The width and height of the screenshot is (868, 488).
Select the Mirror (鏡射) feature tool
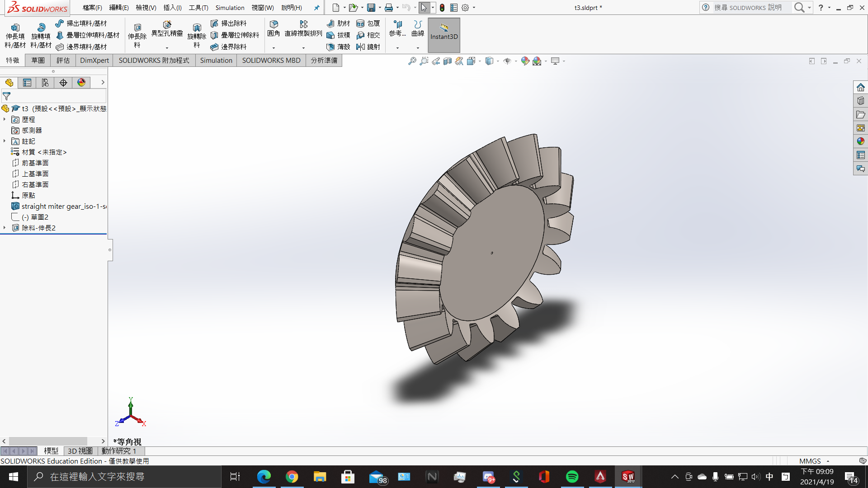[x=368, y=47]
